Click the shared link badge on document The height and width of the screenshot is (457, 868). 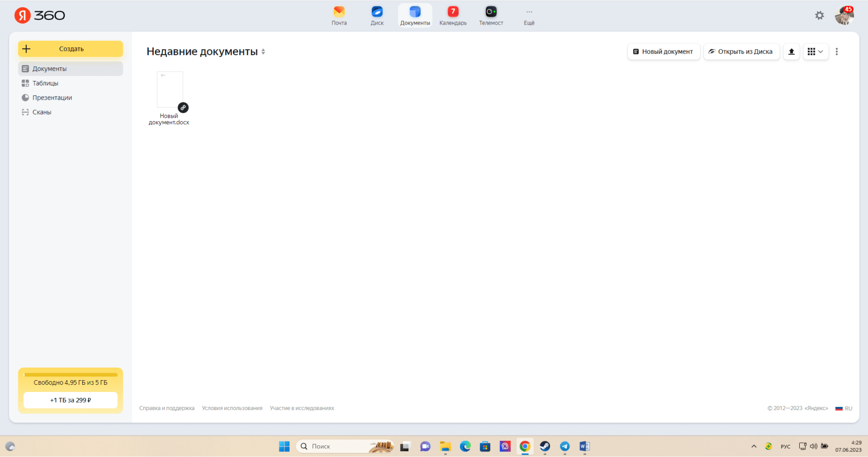[183, 108]
